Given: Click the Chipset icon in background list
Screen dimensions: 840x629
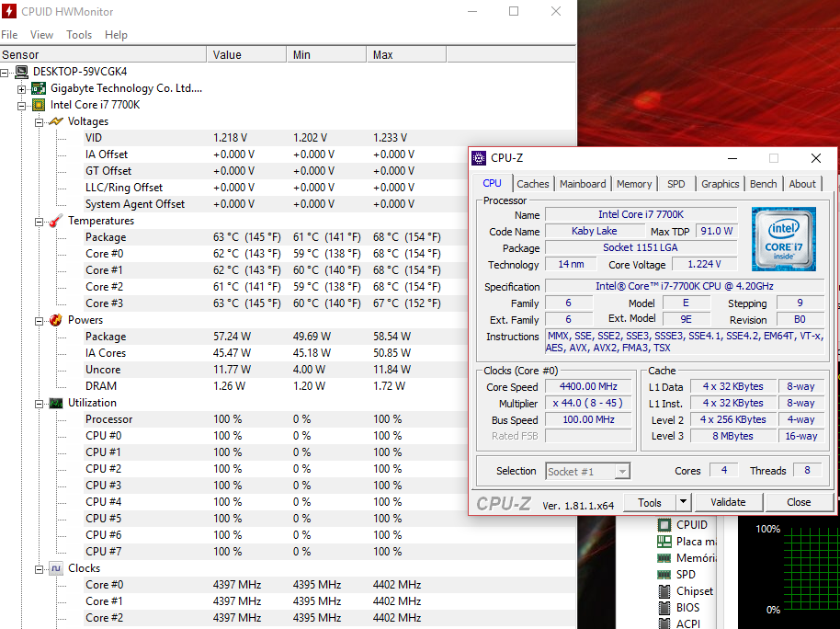Looking at the screenshot, I should click(664, 591).
